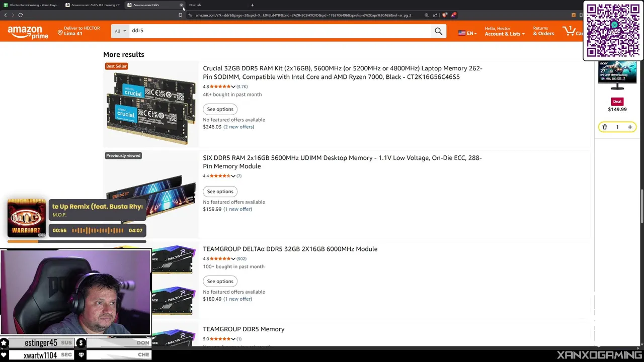Click Crucial SODIMM product image

click(x=151, y=108)
